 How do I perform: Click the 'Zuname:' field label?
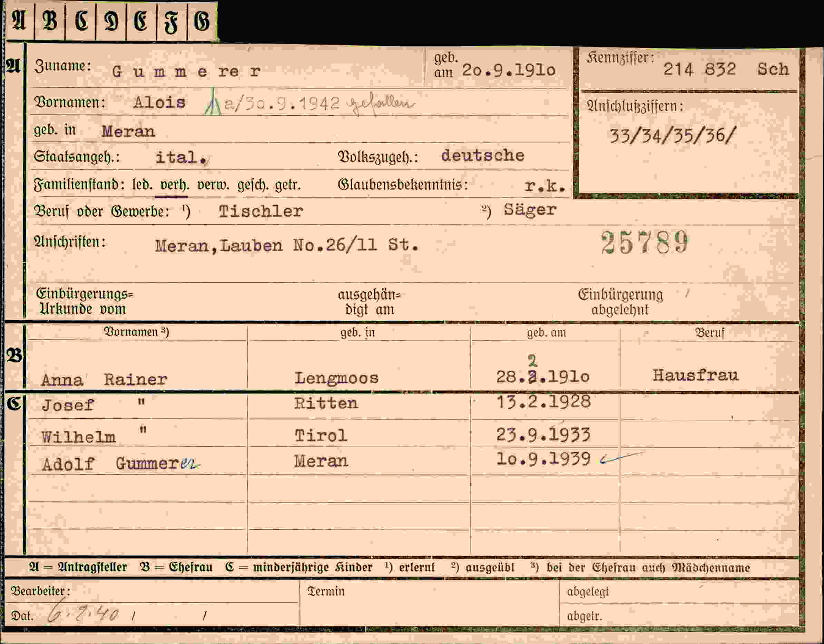coord(63,66)
